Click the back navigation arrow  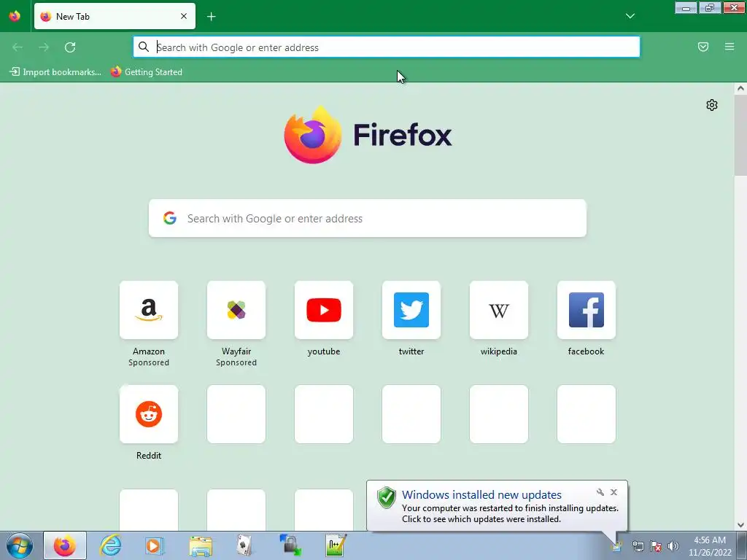[18, 47]
